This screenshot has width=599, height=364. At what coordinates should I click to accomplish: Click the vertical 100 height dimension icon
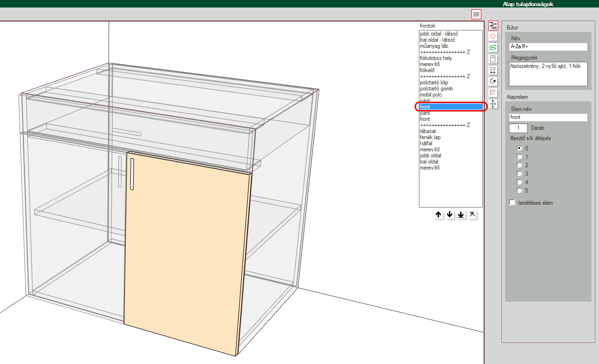pyautogui.click(x=493, y=104)
